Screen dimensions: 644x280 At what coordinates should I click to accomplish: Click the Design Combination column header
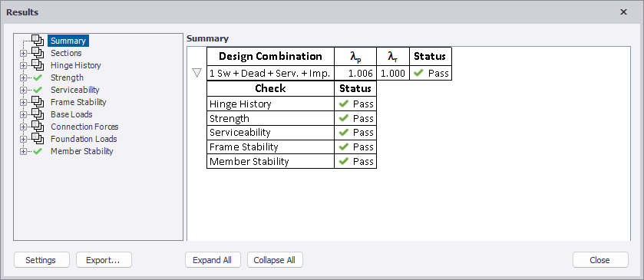270,56
